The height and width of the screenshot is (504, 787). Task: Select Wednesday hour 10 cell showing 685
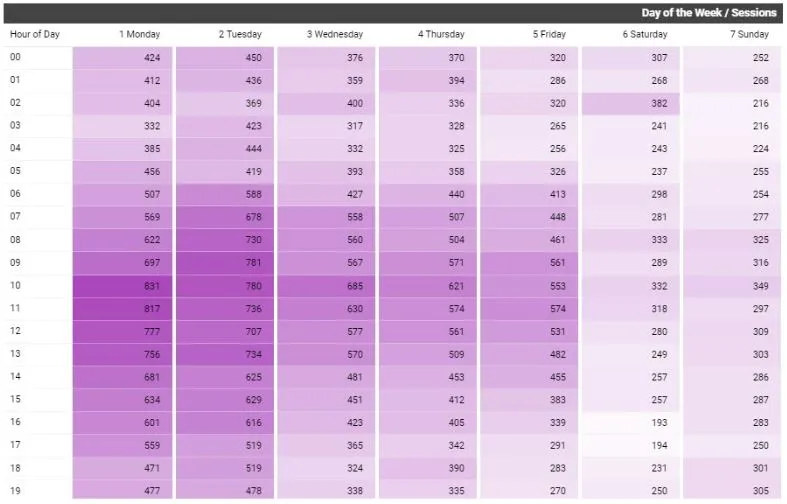tap(326, 286)
